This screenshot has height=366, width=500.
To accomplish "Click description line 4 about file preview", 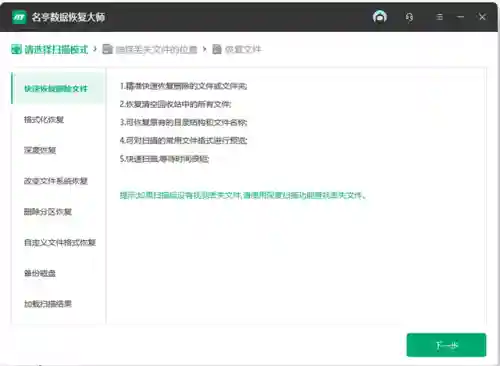I will 184,140.
